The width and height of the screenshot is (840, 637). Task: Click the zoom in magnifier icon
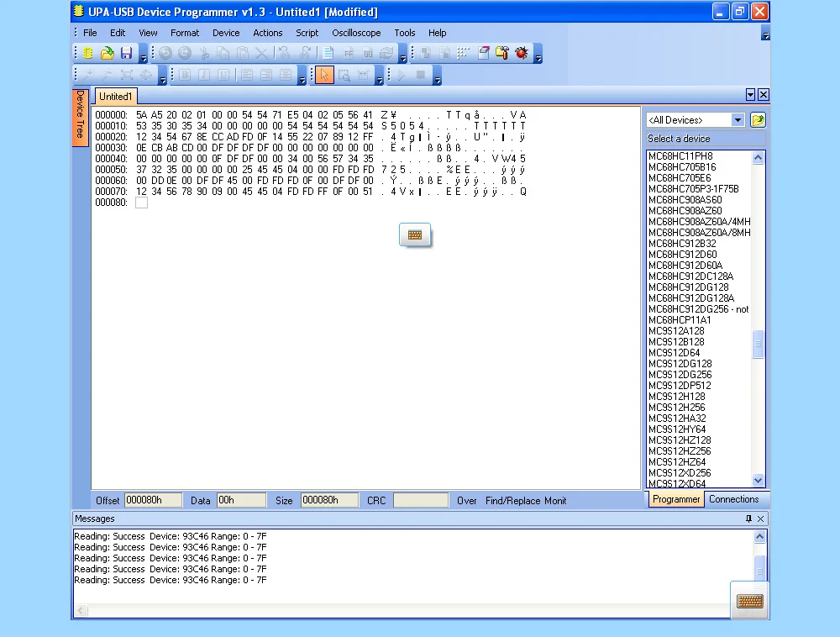(x=88, y=75)
